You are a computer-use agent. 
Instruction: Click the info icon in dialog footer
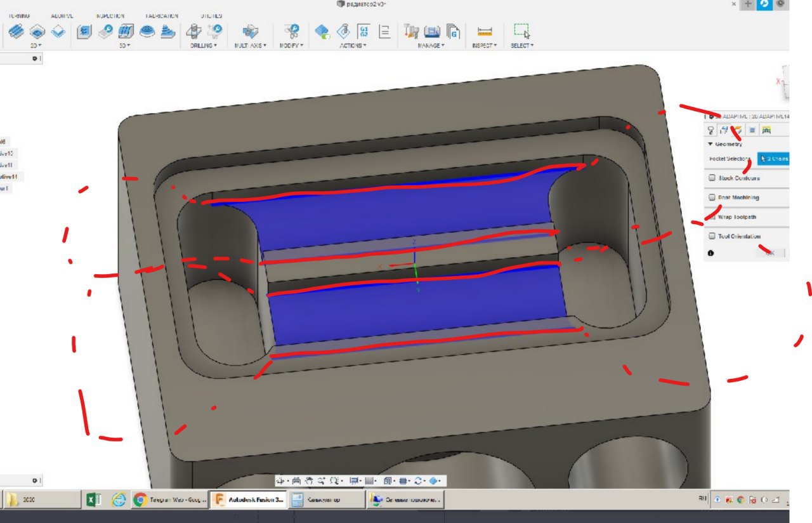710,253
